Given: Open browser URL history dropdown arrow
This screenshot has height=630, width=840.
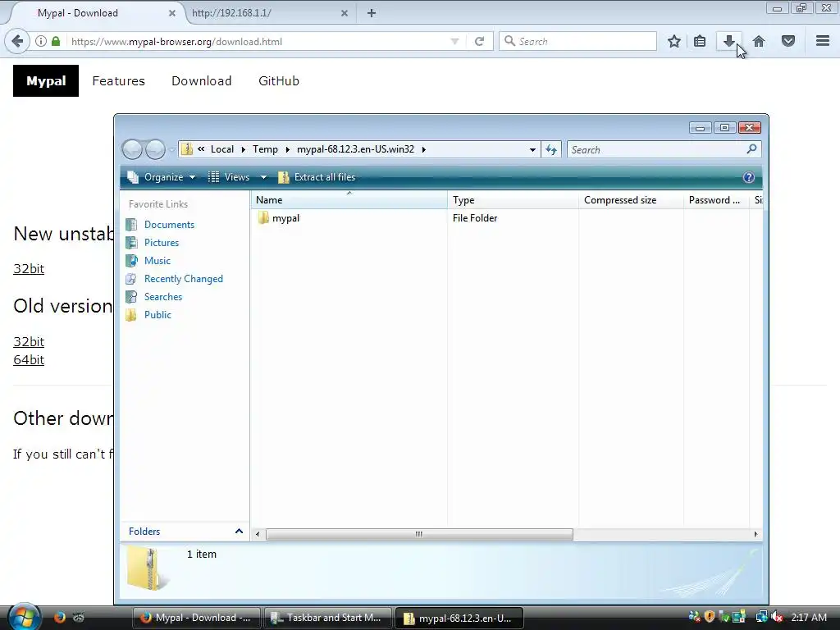Looking at the screenshot, I should (x=454, y=41).
